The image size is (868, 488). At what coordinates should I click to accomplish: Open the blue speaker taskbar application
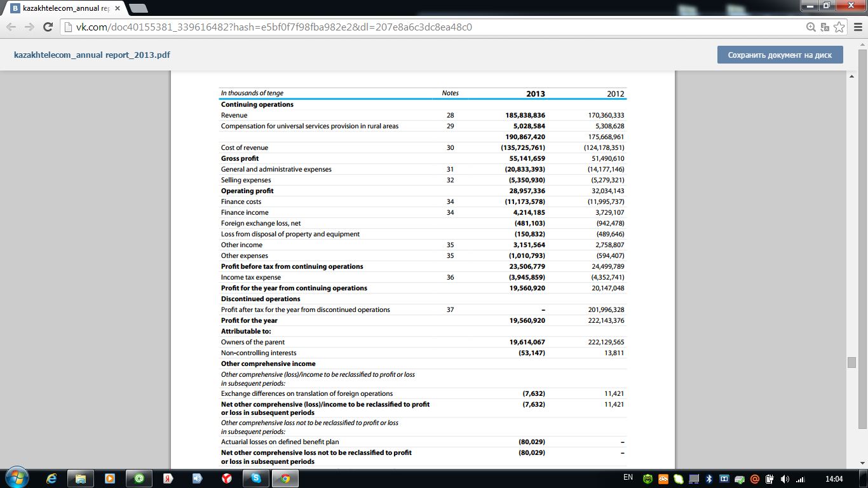click(x=198, y=478)
